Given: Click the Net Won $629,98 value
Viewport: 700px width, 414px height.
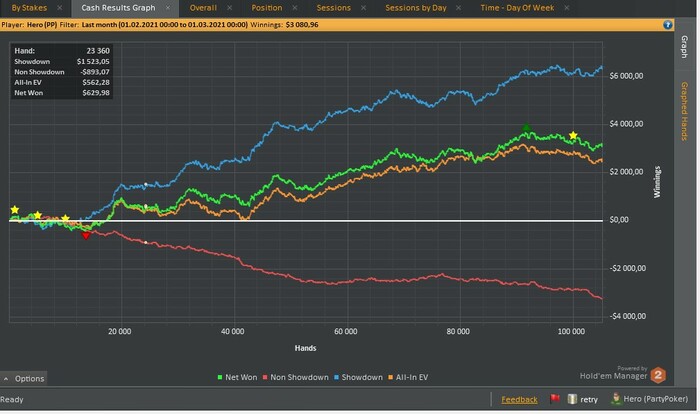Looking at the screenshot, I should tap(96, 93).
